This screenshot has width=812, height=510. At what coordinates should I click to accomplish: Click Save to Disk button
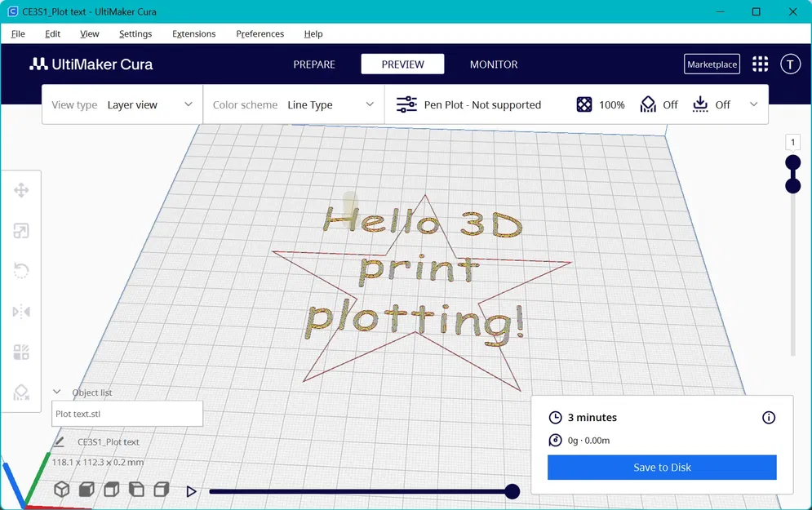click(662, 467)
